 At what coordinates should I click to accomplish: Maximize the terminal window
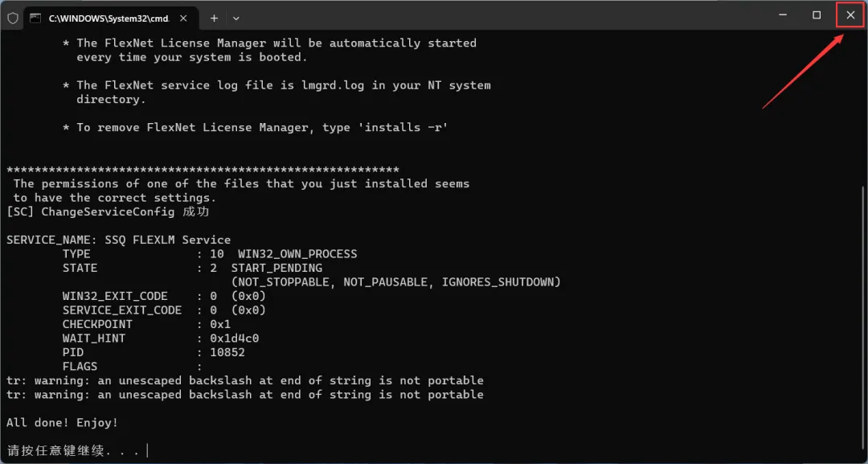click(x=817, y=14)
